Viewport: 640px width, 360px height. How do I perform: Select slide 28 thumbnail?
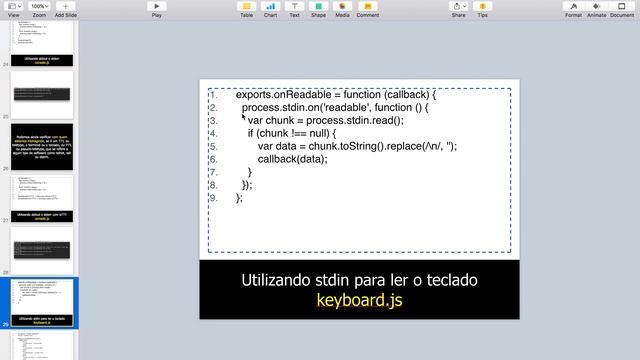pos(42,251)
